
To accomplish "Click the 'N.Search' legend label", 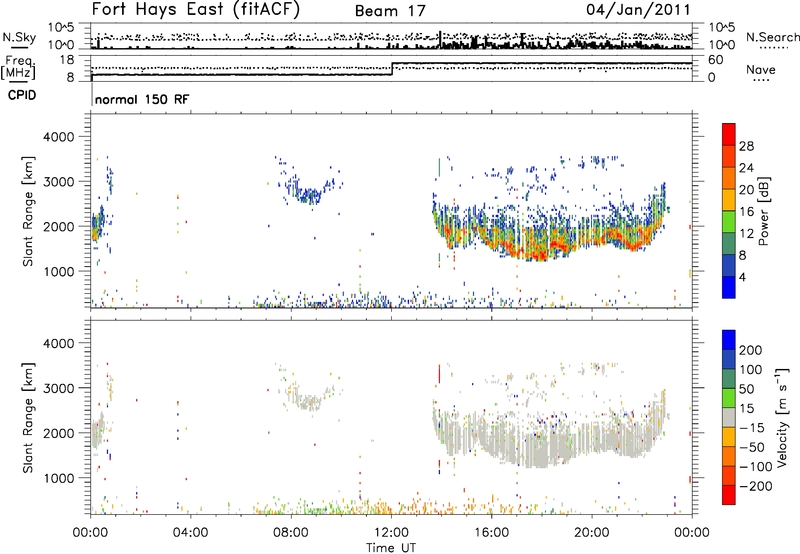I will (773, 37).
